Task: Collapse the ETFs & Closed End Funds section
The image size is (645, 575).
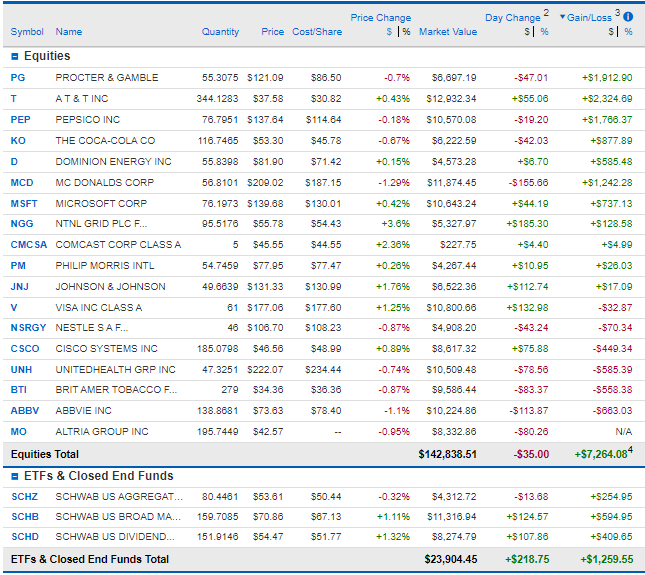Action: 15,476
